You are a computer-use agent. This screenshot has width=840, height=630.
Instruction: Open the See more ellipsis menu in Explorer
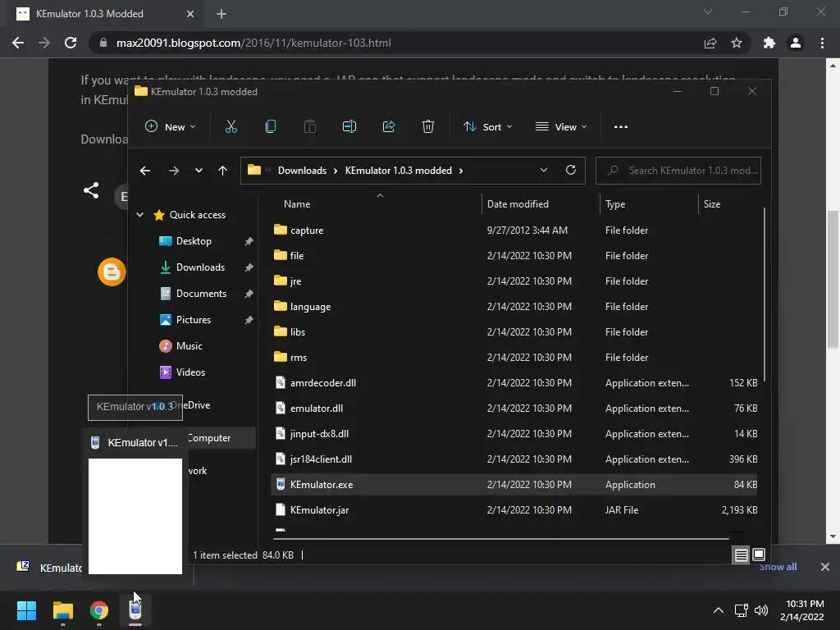coord(621,127)
